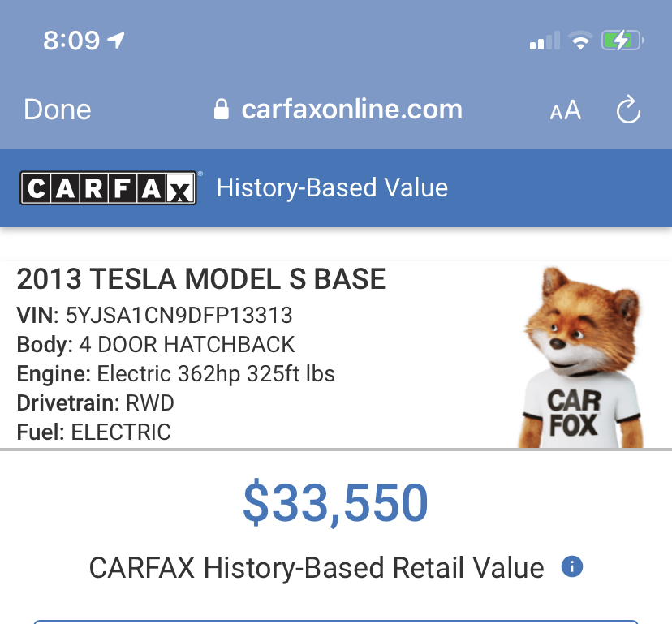Tap the Wi-Fi status icon

click(x=579, y=41)
